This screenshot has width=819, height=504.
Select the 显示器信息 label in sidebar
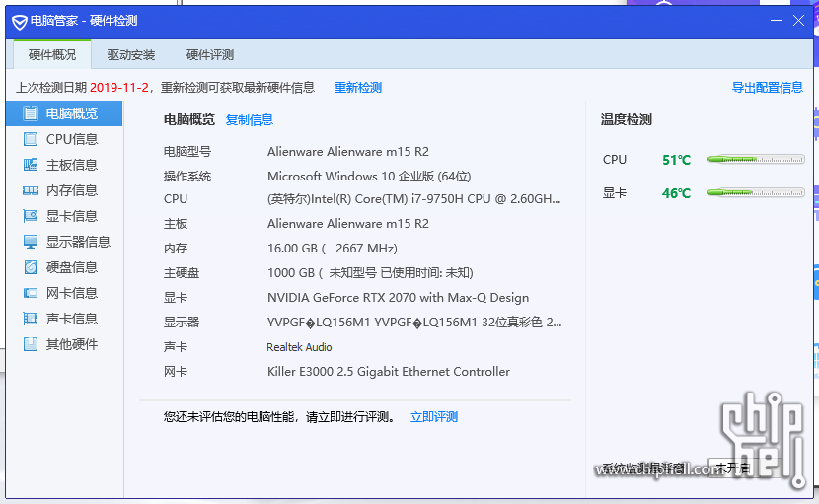point(78,242)
